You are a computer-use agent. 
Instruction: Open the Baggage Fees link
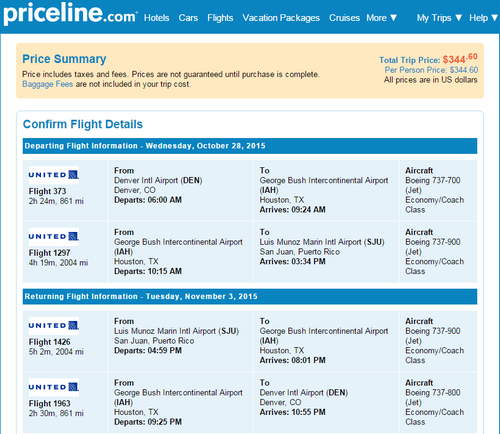(47, 84)
